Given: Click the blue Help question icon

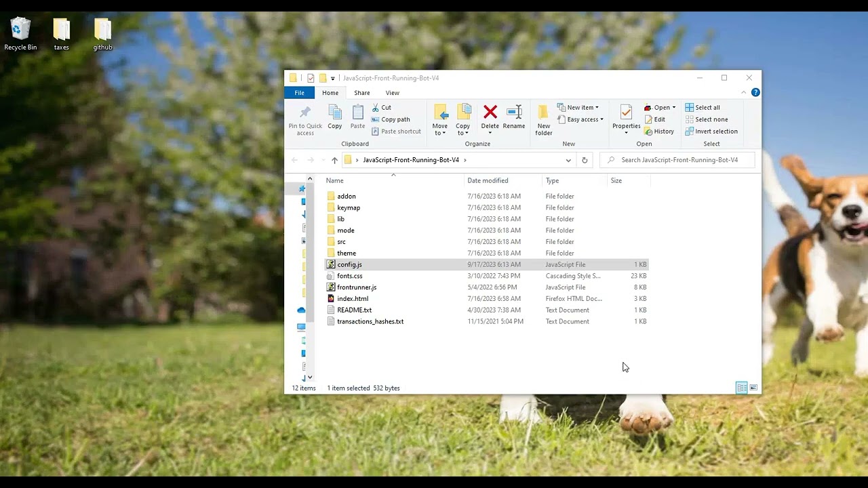Looking at the screenshot, I should click(755, 92).
